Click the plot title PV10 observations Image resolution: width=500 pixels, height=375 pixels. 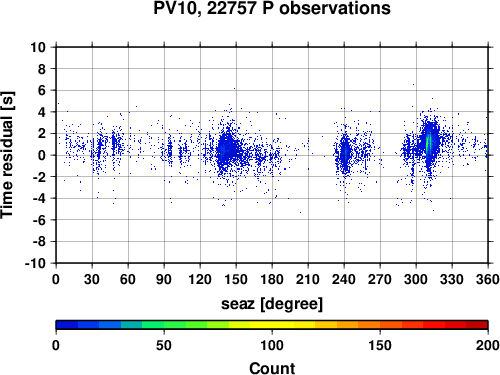coord(272,8)
